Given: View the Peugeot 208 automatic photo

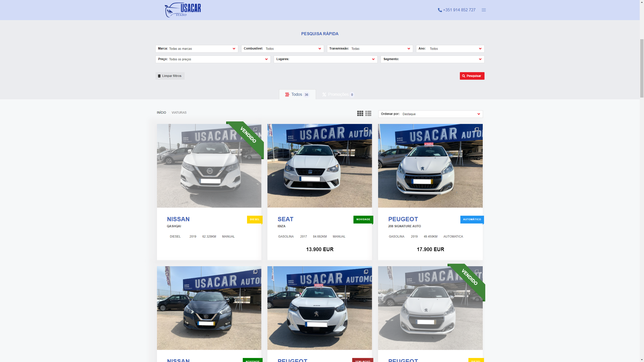Looking at the screenshot, I should tap(430, 166).
